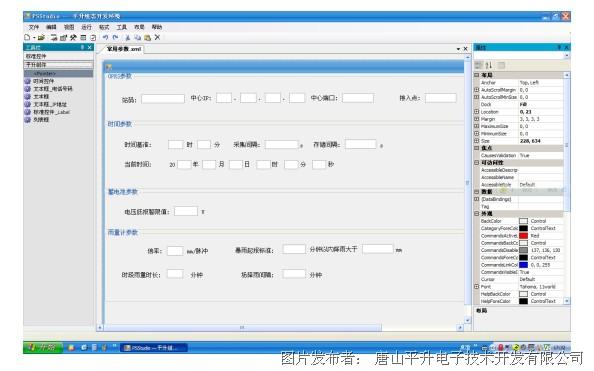The image size is (594, 371).
Task: Click the 接入点 input field
Action: point(441,98)
